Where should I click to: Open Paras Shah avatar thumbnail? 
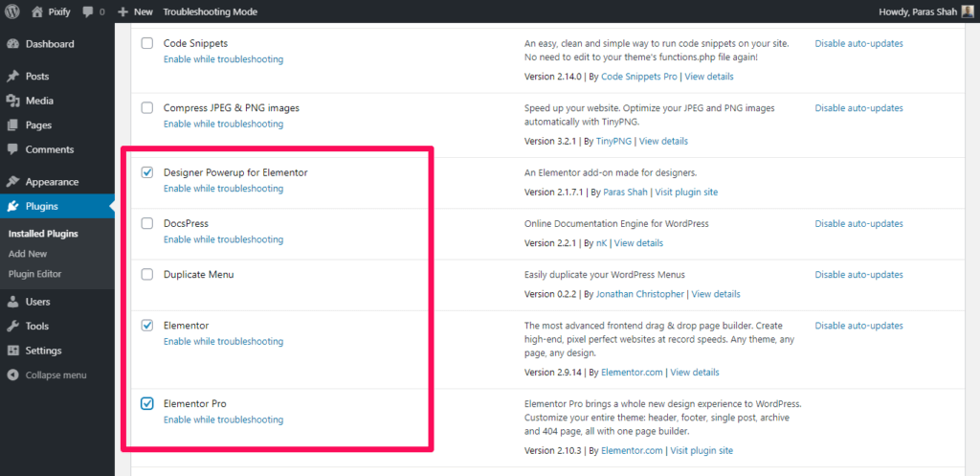968,11
